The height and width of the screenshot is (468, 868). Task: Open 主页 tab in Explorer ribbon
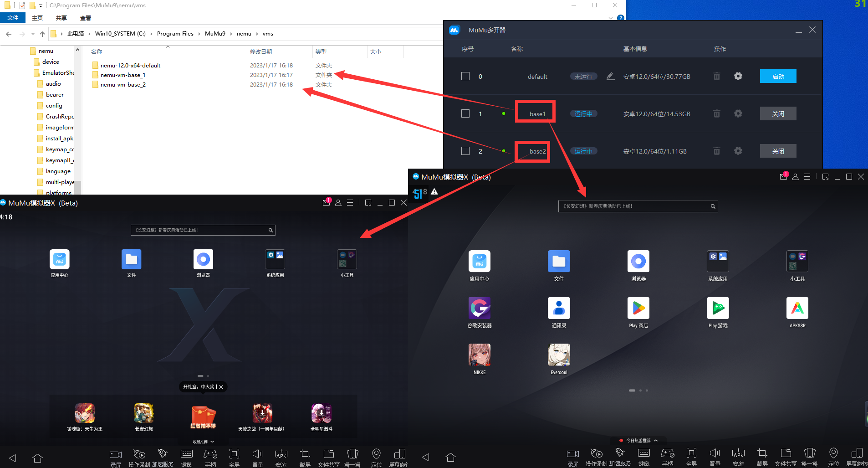[37, 18]
